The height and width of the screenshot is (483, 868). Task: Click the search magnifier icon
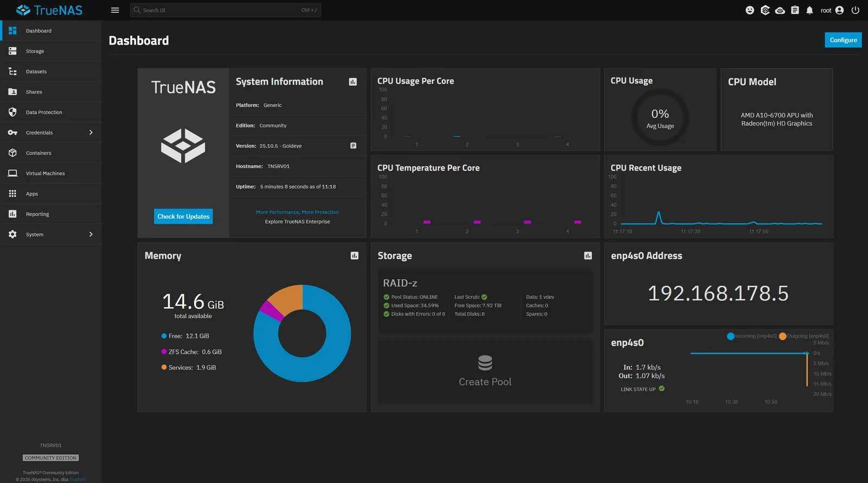click(x=137, y=10)
